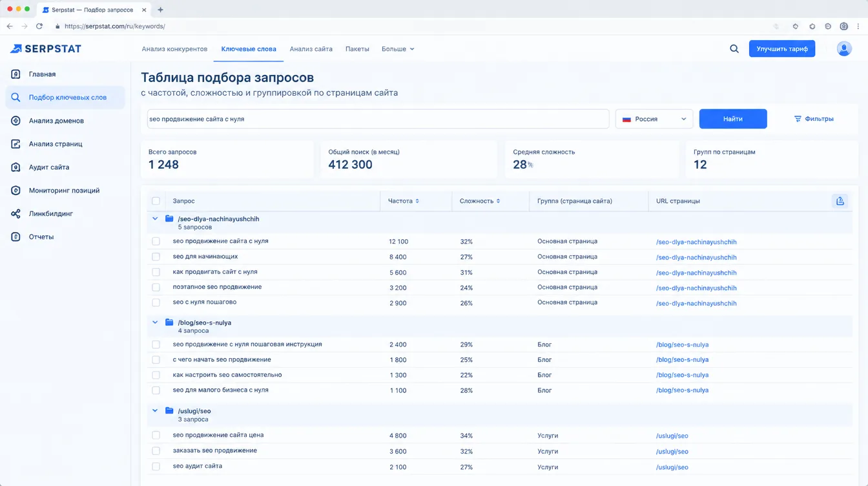Sort the table by Сложность column
Screen dimensions: 868x486
click(480, 201)
